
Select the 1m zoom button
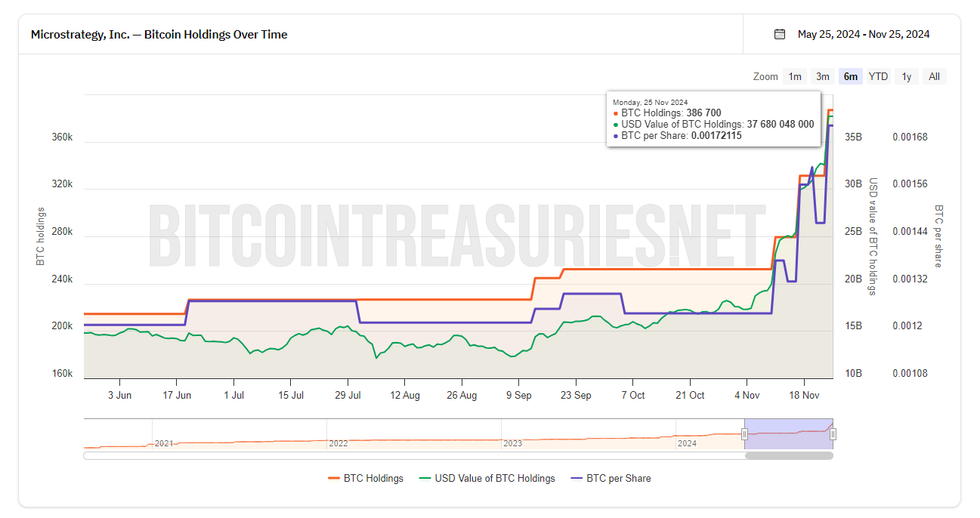[x=795, y=76]
